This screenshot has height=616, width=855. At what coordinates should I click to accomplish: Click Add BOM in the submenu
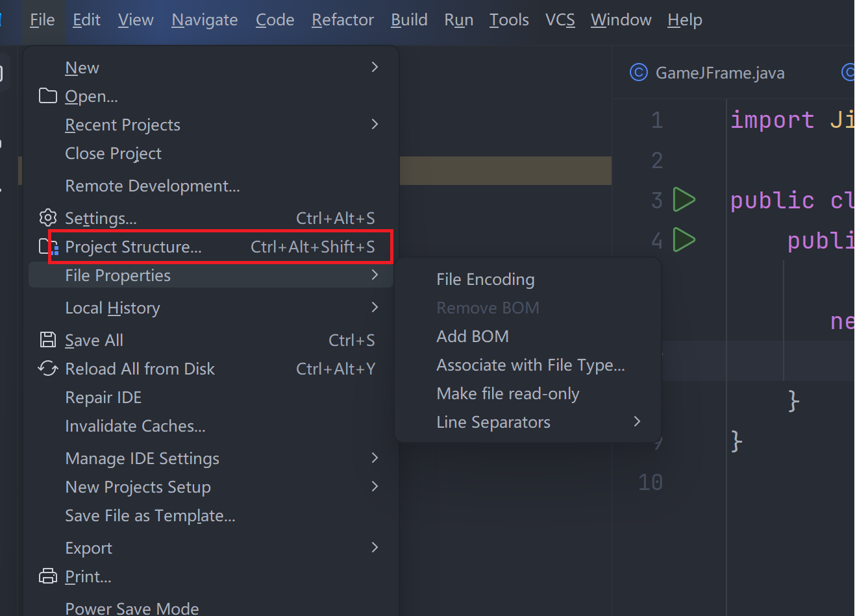[472, 336]
